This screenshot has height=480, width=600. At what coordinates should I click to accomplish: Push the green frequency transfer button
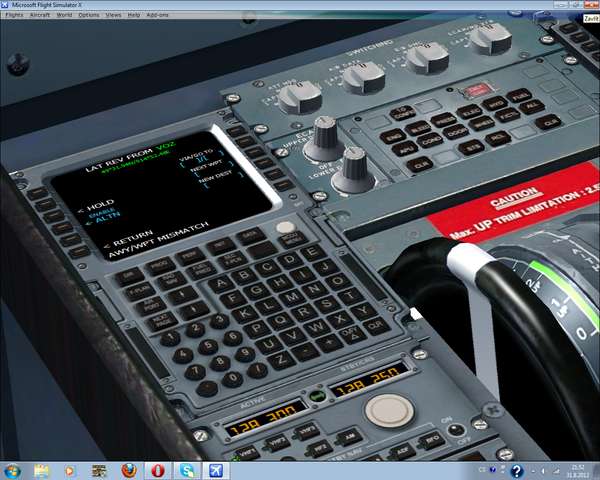[317, 397]
